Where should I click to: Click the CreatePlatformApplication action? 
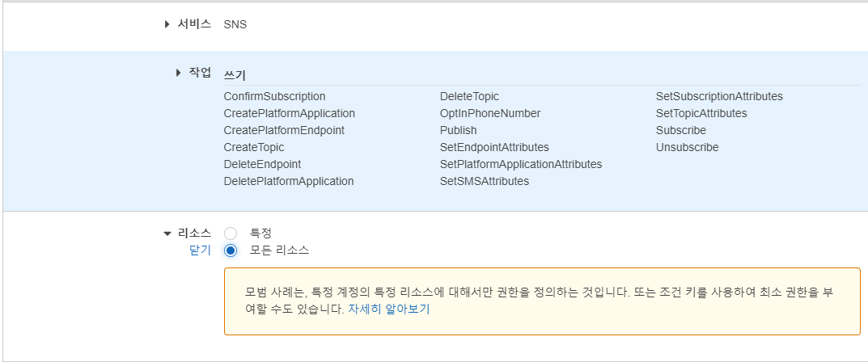point(290,113)
